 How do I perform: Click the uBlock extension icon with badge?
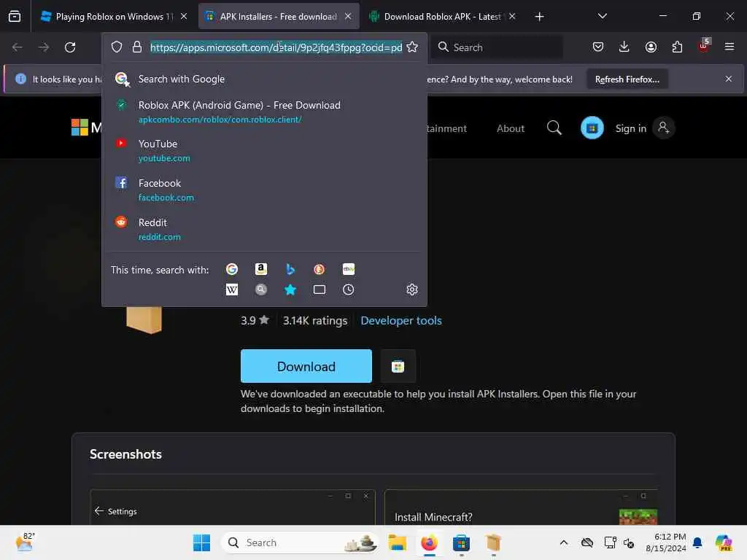tap(704, 46)
